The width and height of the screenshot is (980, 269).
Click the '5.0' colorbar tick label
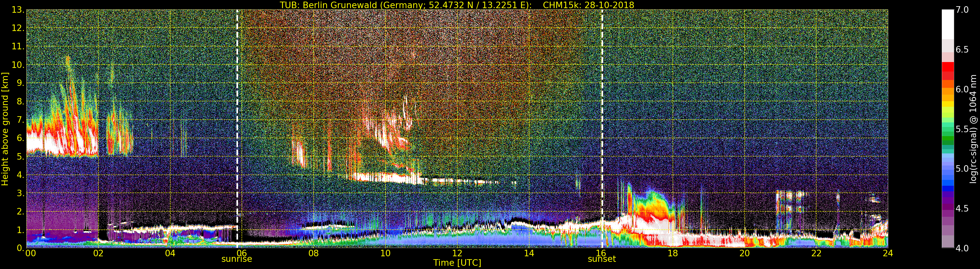(x=962, y=168)
